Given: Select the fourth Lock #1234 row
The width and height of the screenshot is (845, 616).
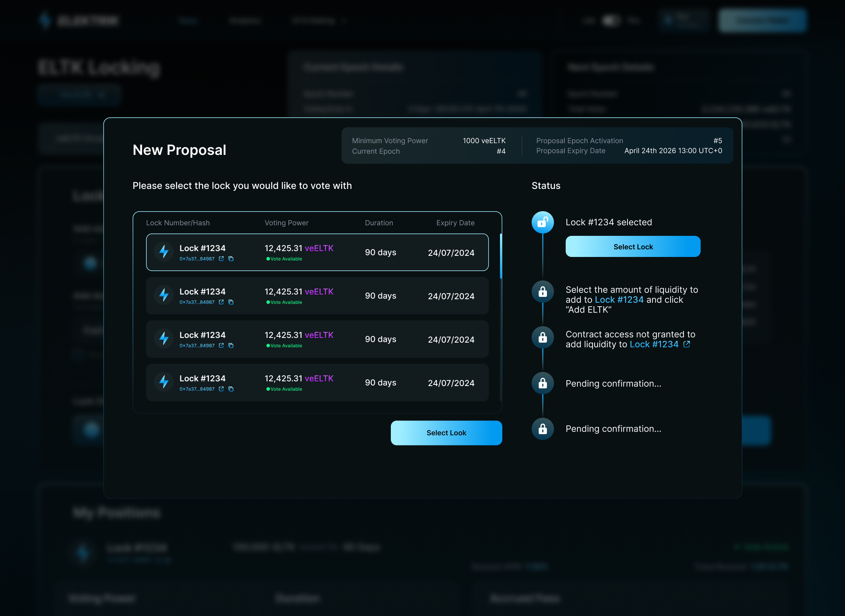Looking at the screenshot, I should pyautogui.click(x=317, y=383).
